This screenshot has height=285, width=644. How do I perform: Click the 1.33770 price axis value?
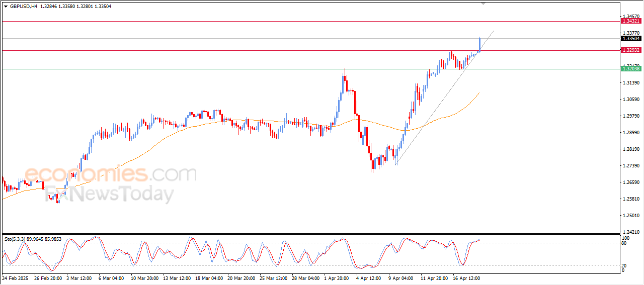click(631, 33)
